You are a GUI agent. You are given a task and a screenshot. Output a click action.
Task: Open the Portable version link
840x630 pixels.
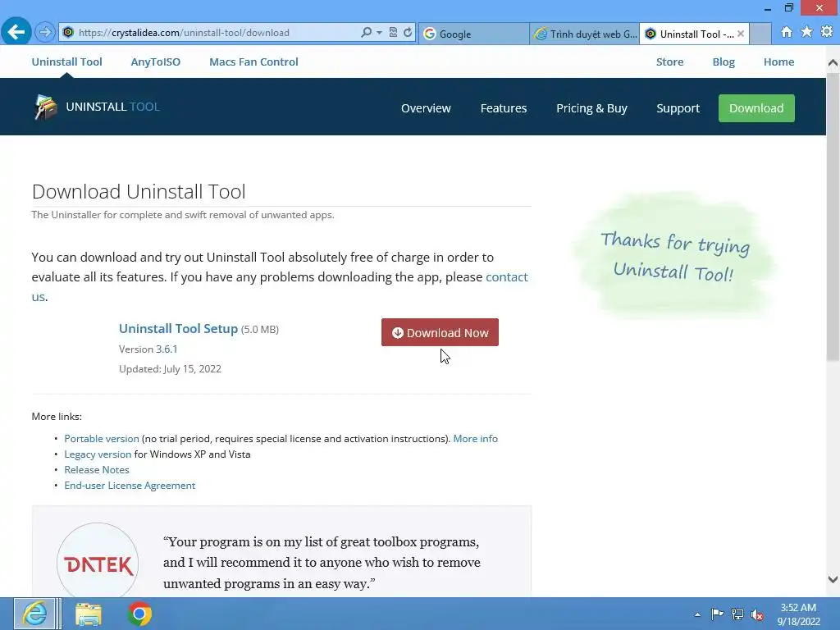(x=101, y=439)
